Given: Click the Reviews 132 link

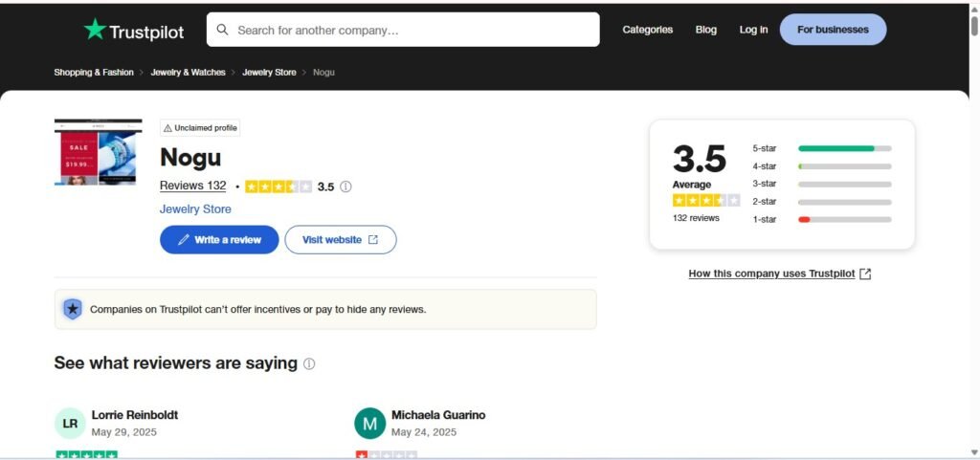Looking at the screenshot, I should [193, 186].
